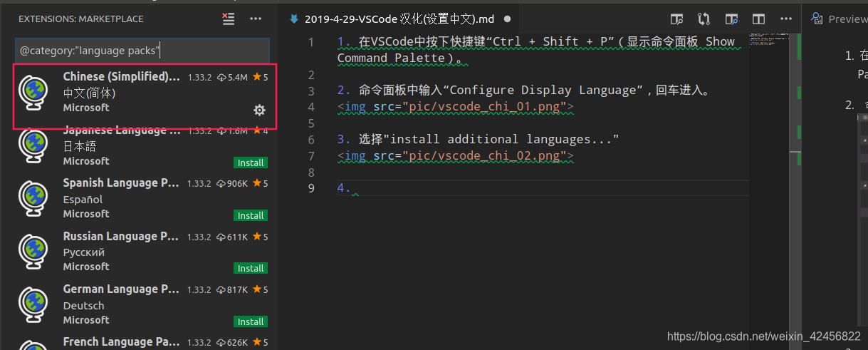Click the 中文(简体) description text
This screenshot has width=868, height=350.
pyautogui.click(x=89, y=93)
